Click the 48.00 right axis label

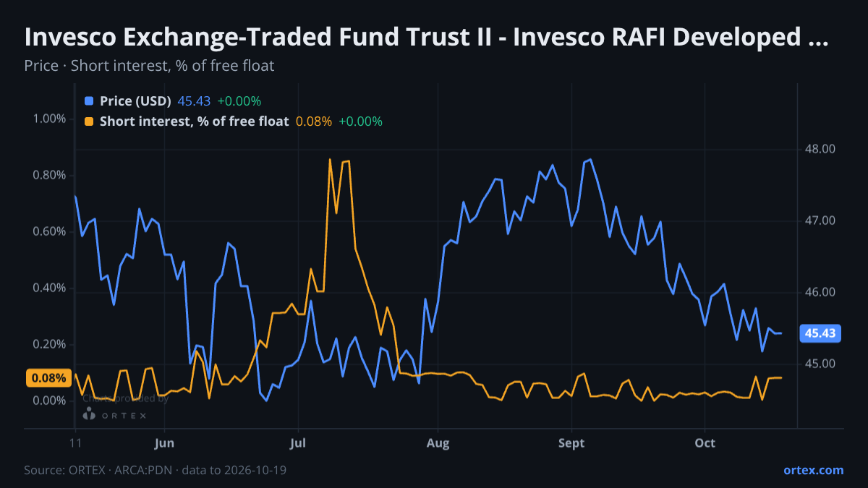pos(820,149)
